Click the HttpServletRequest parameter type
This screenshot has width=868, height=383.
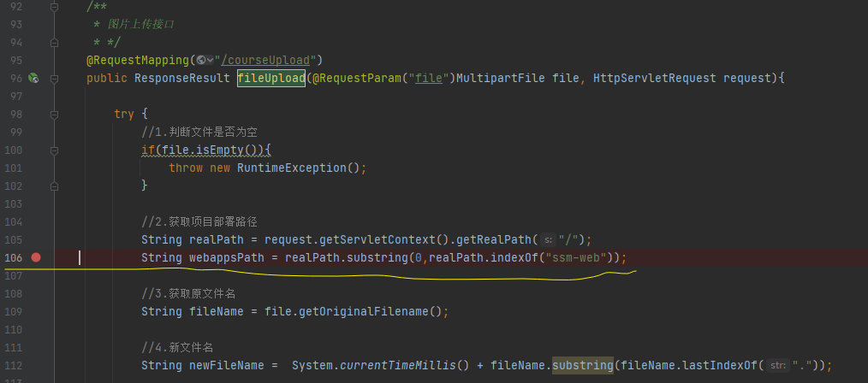tap(654, 79)
